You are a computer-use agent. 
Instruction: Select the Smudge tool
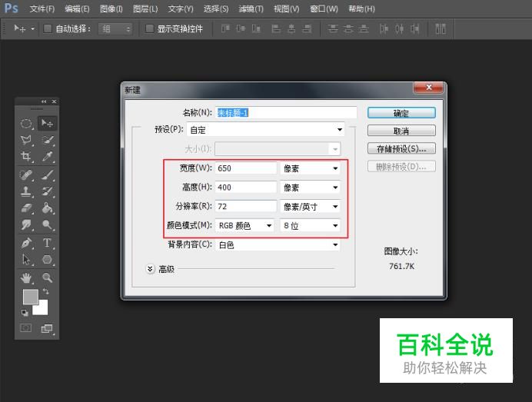coord(26,224)
